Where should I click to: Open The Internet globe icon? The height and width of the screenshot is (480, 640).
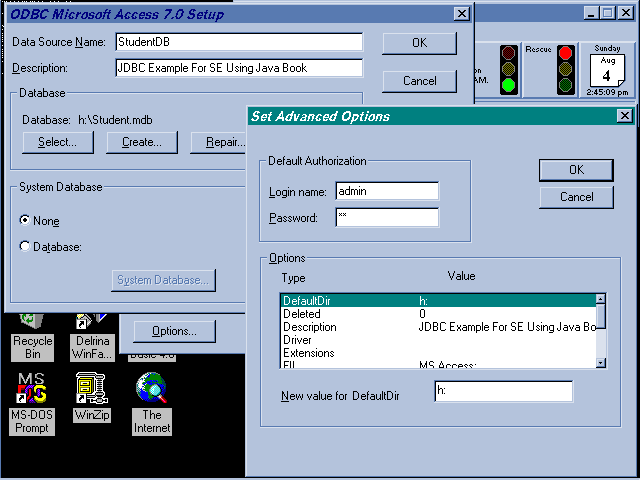[x=152, y=403]
